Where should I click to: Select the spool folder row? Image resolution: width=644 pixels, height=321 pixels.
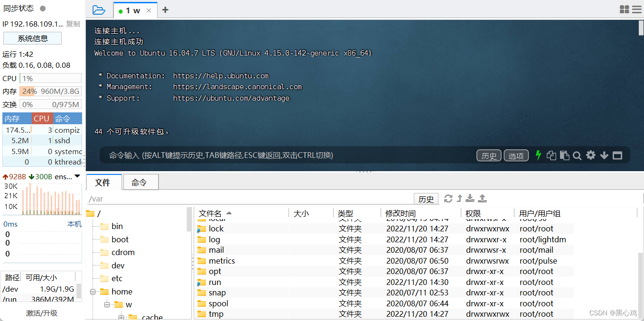pyautogui.click(x=385, y=303)
